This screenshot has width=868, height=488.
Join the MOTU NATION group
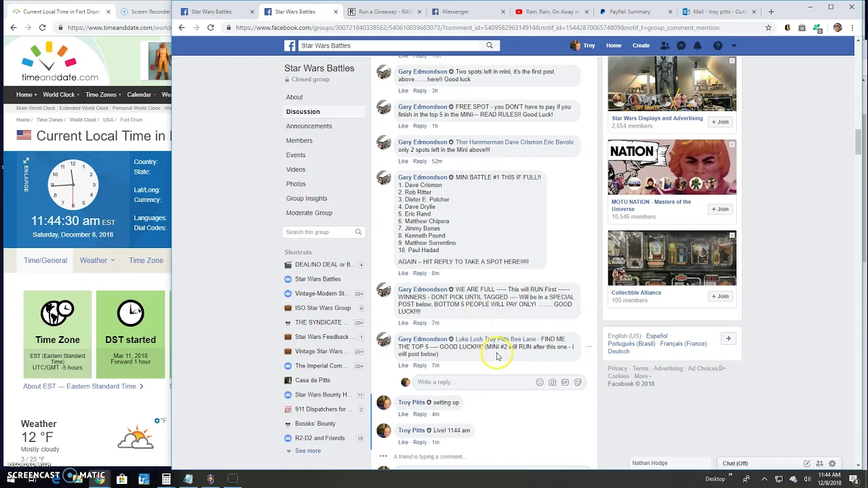[719, 209]
